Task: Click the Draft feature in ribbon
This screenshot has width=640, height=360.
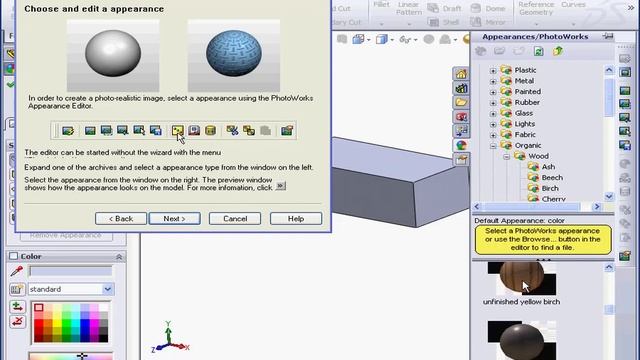Action: click(x=444, y=8)
